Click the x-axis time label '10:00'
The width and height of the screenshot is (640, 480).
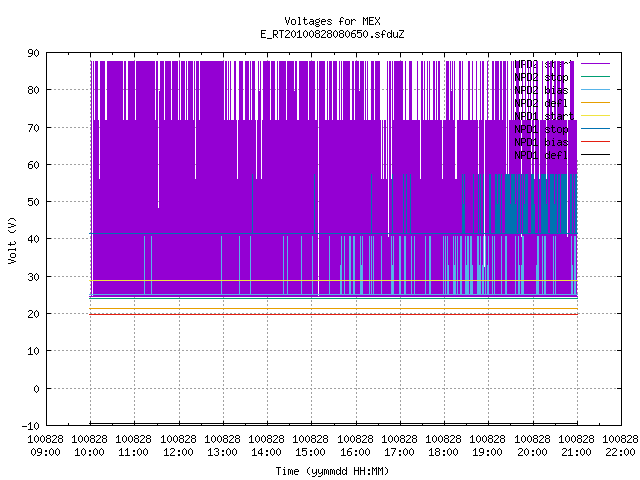(89, 453)
